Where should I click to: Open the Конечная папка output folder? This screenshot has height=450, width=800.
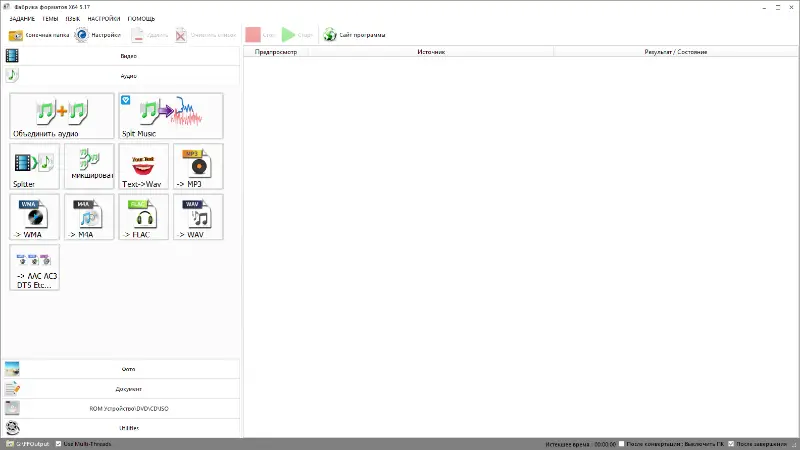[x=39, y=35]
